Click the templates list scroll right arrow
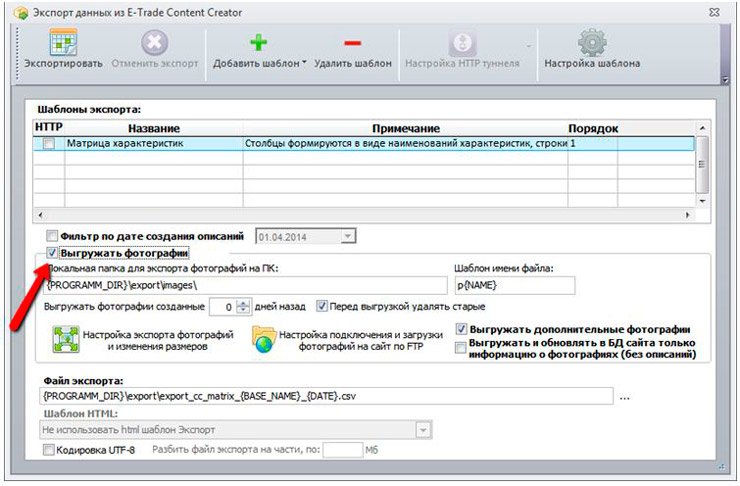740x486 pixels. click(687, 215)
